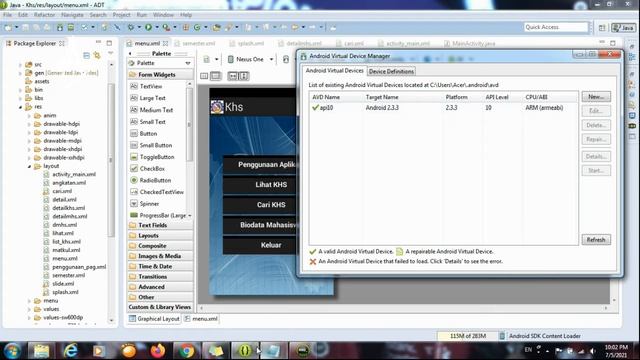
Task: Click the Refresh button in AVD Manager
Action: [596, 240]
